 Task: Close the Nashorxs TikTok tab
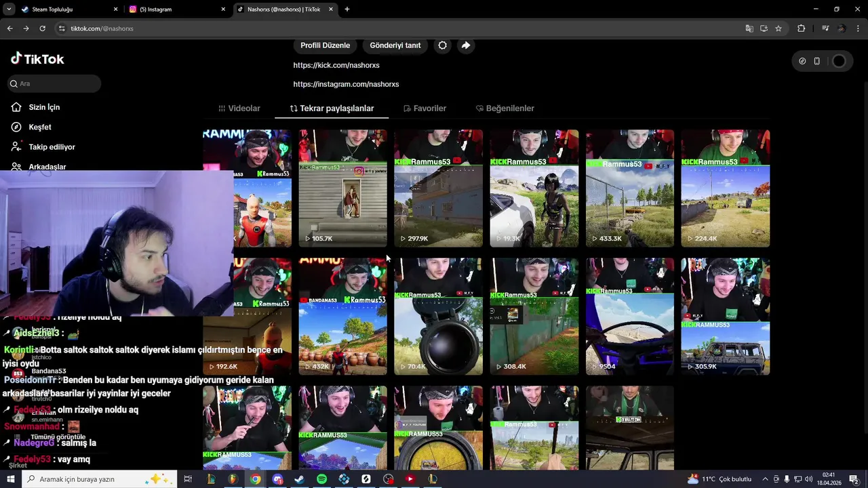click(x=331, y=9)
